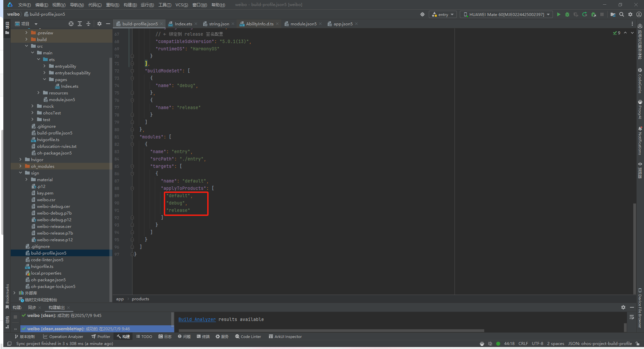
Task: Collapse the sign folder
Action: click(x=21, y=173)
